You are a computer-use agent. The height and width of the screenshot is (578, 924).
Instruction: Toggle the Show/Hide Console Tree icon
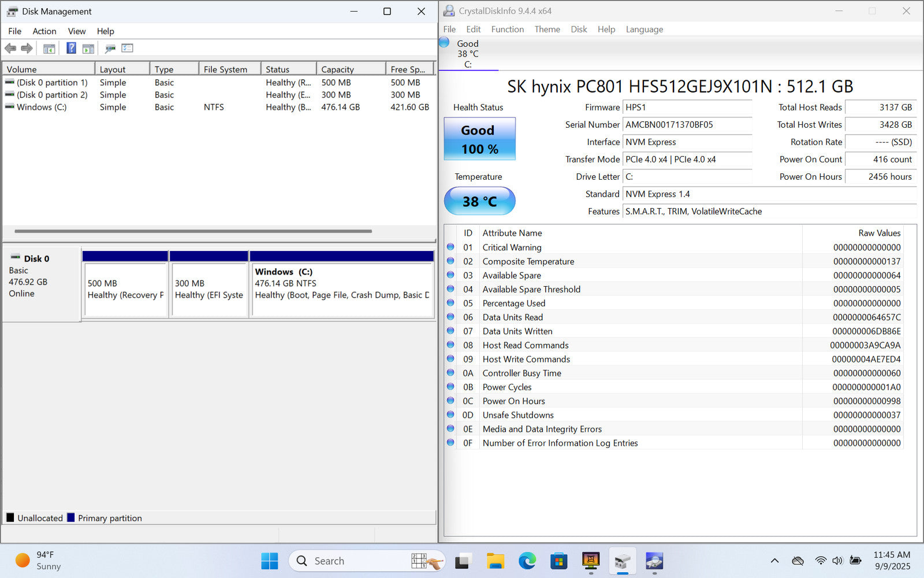pyautogui.click(x=49, y=49)
